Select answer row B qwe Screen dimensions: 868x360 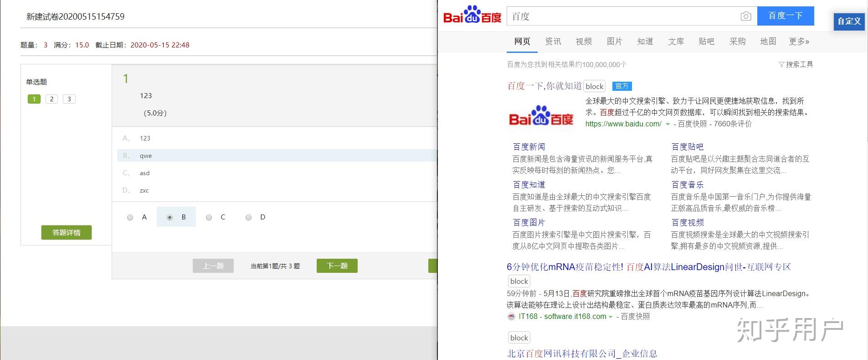pos(277,156)
